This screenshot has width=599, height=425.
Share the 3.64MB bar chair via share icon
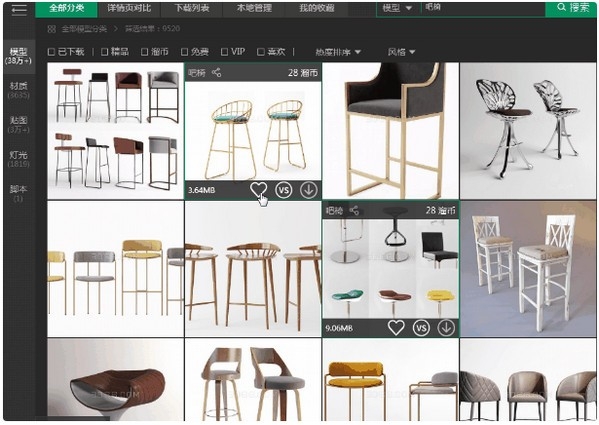pos(216,72)
